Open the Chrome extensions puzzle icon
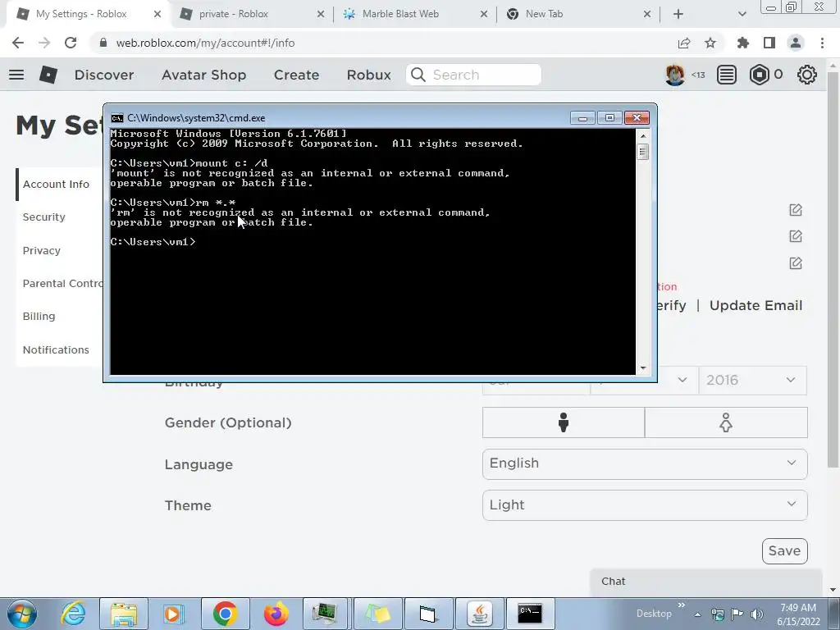 click(x=743, y=43)
